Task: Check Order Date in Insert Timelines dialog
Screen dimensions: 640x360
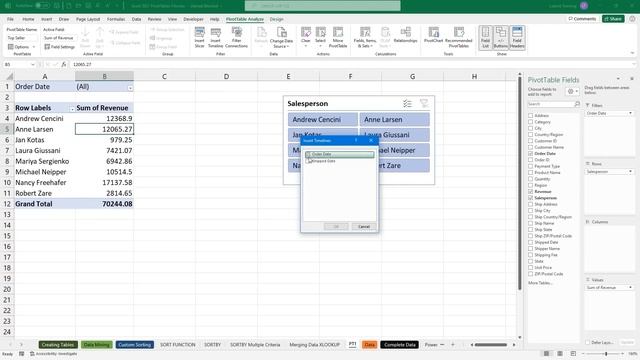Action: click(x=308, y=154)
